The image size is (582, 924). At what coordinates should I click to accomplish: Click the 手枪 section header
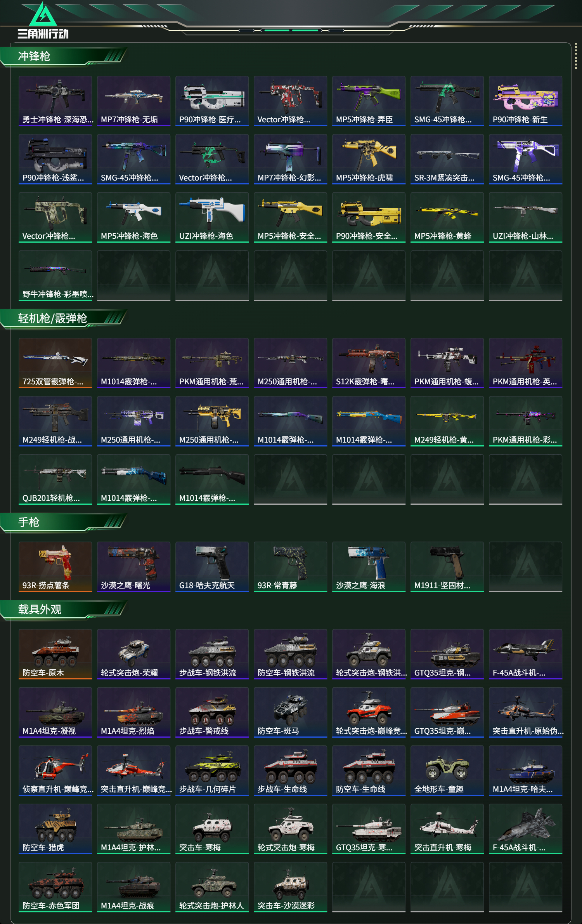[x=64, y=522]
